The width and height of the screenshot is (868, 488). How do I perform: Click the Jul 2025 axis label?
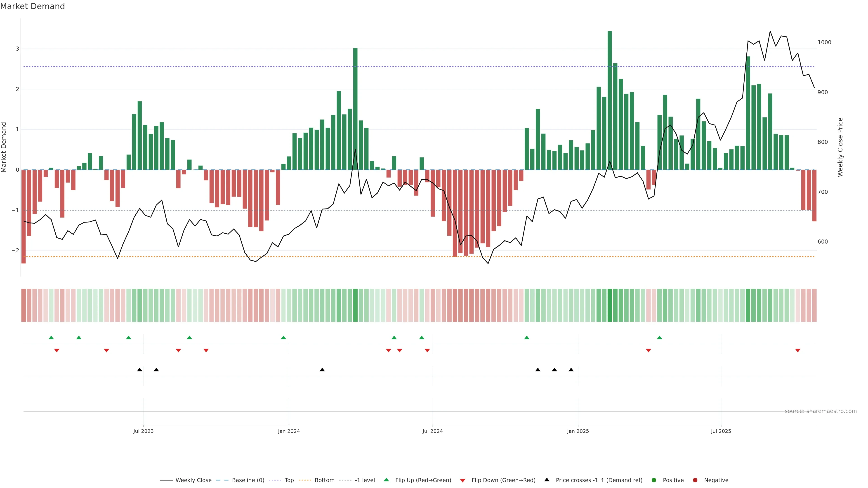click(x=721, y=431)
